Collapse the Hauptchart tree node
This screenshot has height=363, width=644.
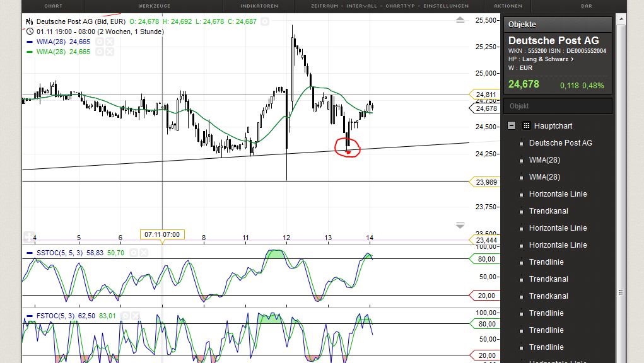(512, 125)
